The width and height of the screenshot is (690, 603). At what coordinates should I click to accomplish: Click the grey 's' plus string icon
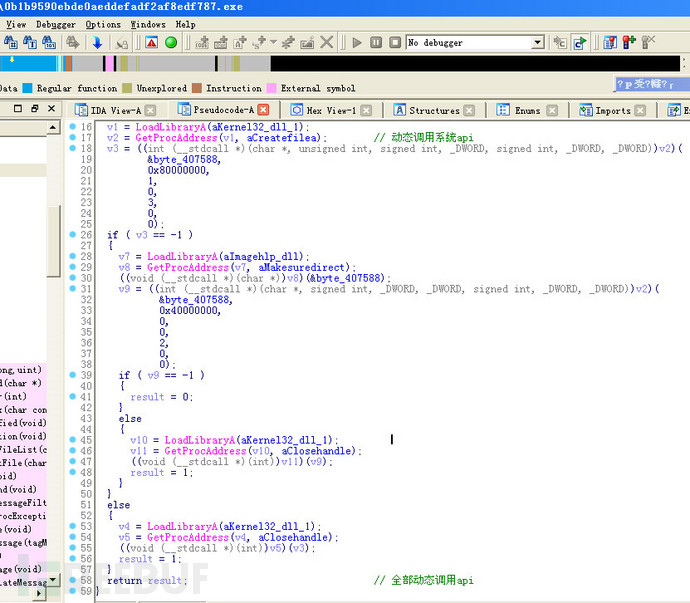[259, 43]
